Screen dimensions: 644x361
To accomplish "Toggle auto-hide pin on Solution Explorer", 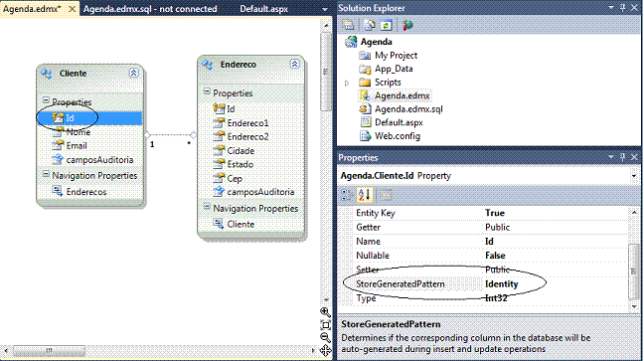I will 623,7.
